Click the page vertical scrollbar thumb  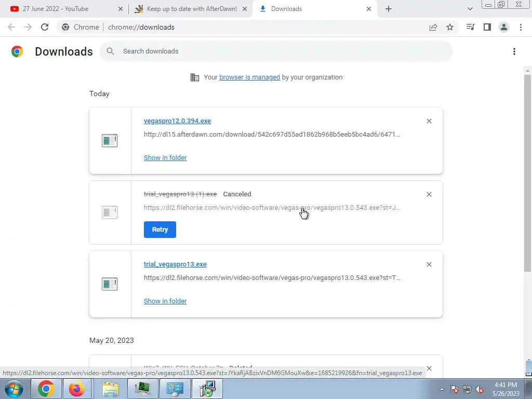[527, 173]
